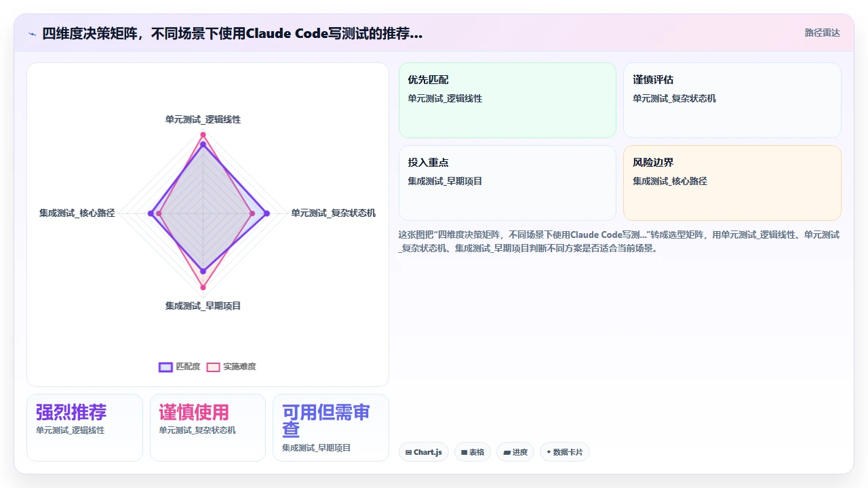The height and width of the screenshot is (488, 868).
Task: Click 单元测试_复杂状态机 in the 谨慎评估 card
Action: 674,98
